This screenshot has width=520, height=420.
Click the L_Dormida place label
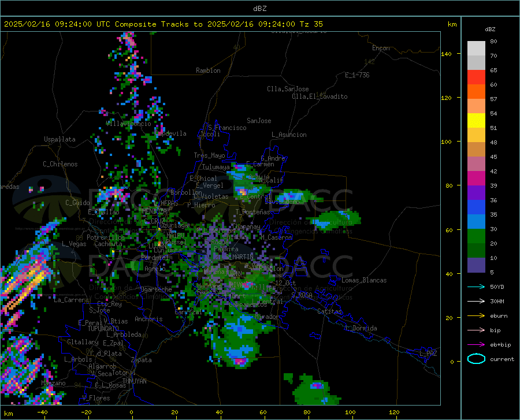pyautogui.click(x=361, y=328)
